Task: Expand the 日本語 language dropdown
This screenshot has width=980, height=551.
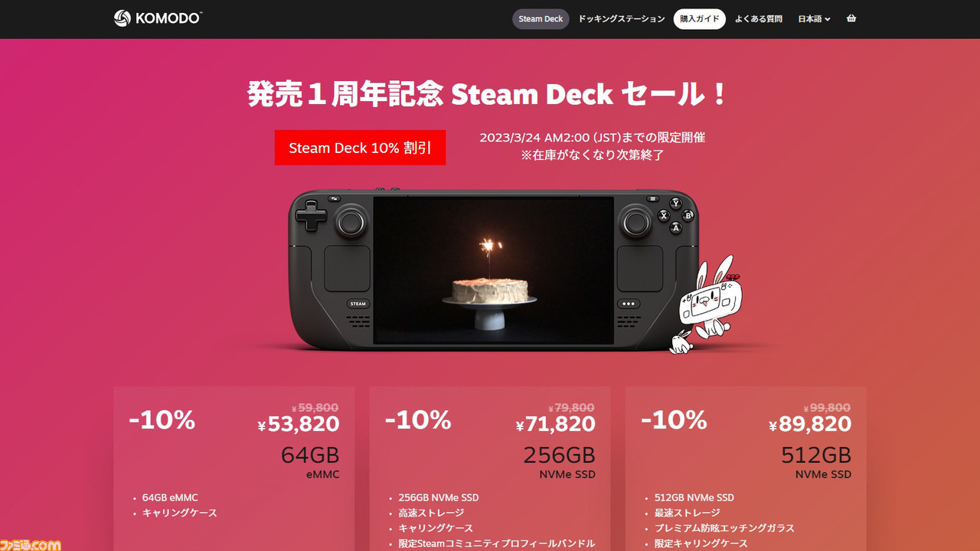Action: click(x=814, y=19)
